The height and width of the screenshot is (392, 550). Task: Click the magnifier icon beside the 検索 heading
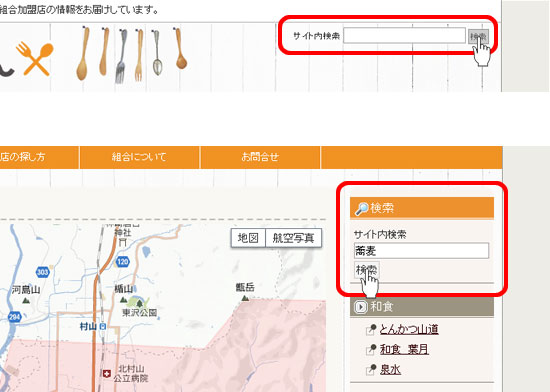click(x=362, y=209)
